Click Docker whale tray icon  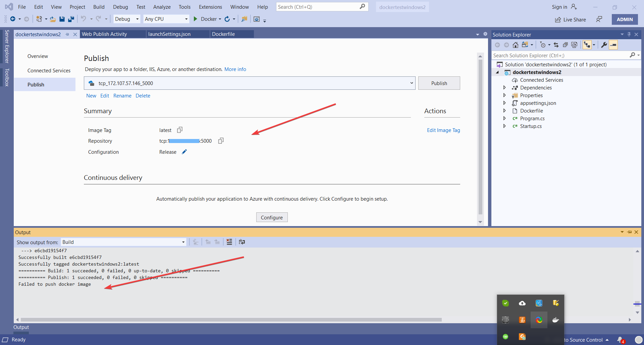pos(556,320)
